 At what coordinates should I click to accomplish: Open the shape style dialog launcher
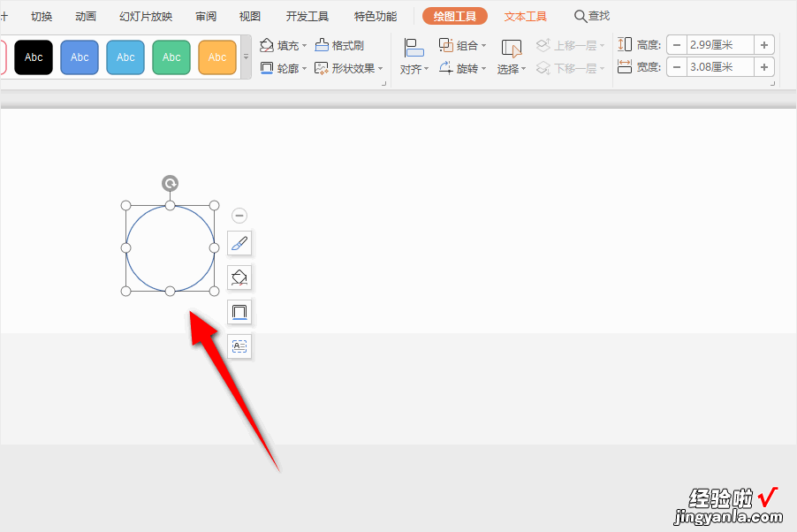coord(383,83)
